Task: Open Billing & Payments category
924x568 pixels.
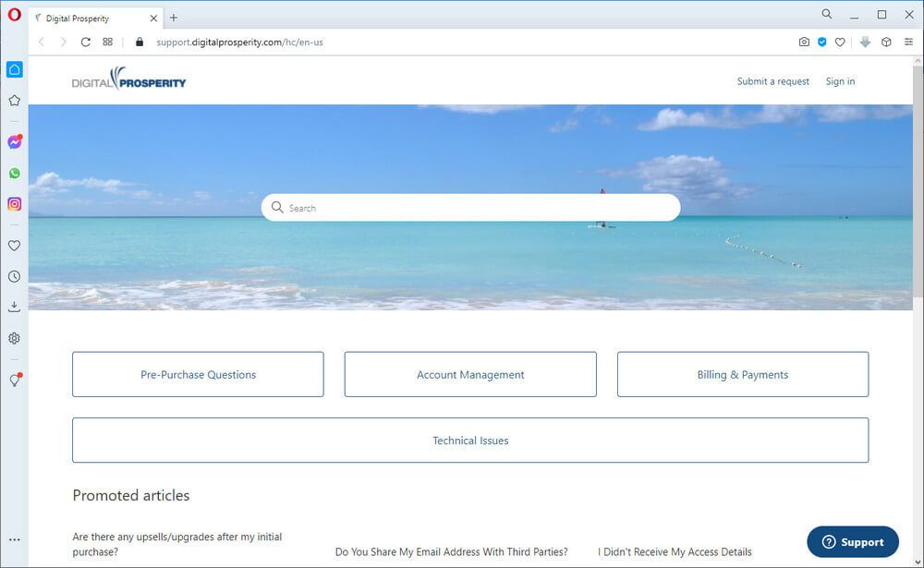Action: click(x=743, y=374)
